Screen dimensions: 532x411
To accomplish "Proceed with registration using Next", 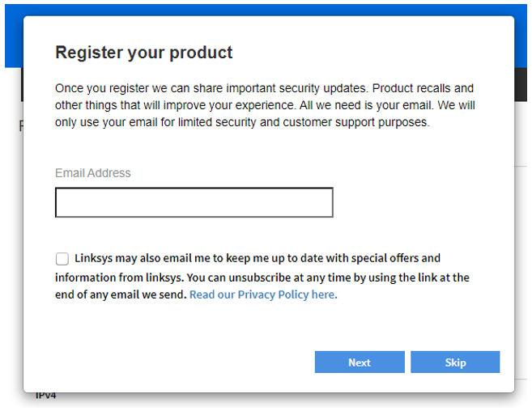I will pos(360,362).
